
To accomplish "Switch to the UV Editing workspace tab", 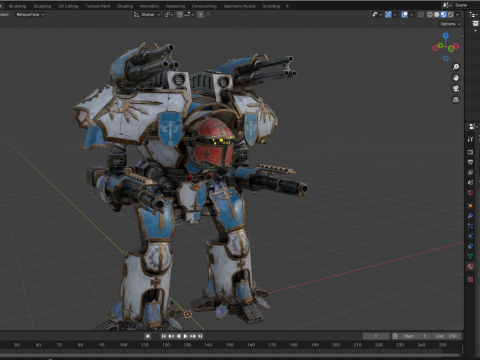I will coord(68,6).
